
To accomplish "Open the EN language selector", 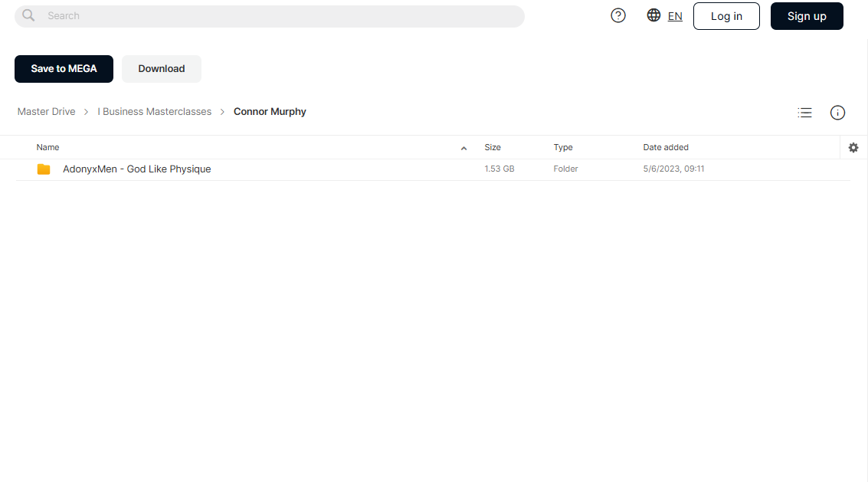I will [x=675, y=16].
